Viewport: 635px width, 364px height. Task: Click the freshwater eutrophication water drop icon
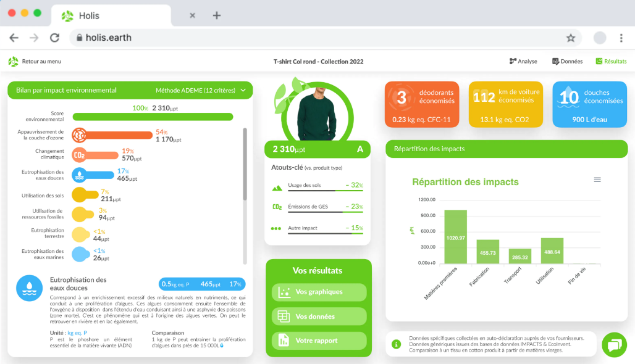tap(80, 175)
